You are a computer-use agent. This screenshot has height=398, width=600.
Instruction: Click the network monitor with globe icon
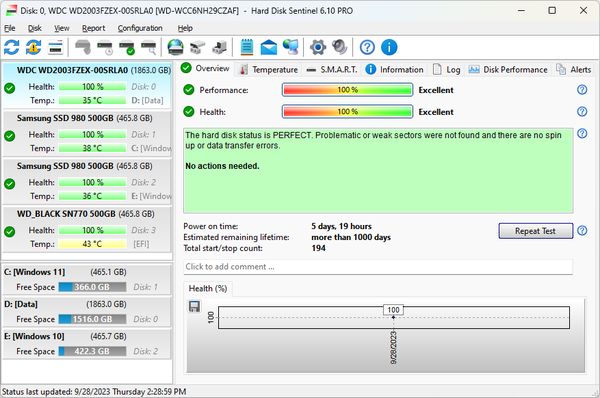point(291,47)
